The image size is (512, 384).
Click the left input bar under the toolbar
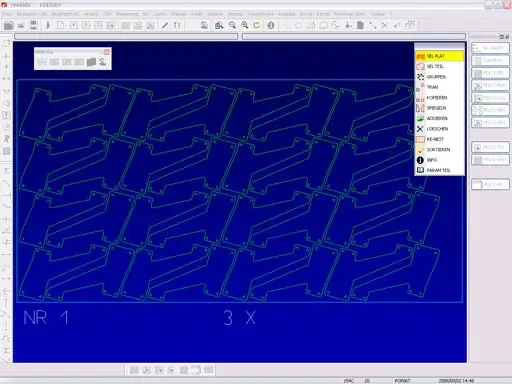pos(126,36)
